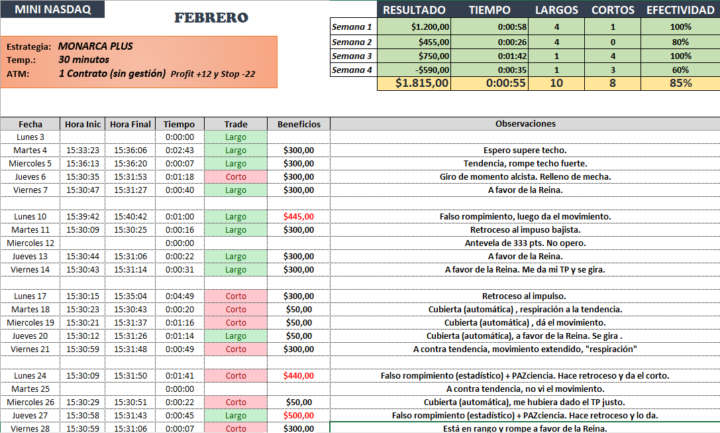The image size is (720, 433).
Task: Select the MINI NASDAQ title cell
Action: click(x=52, y=9)
